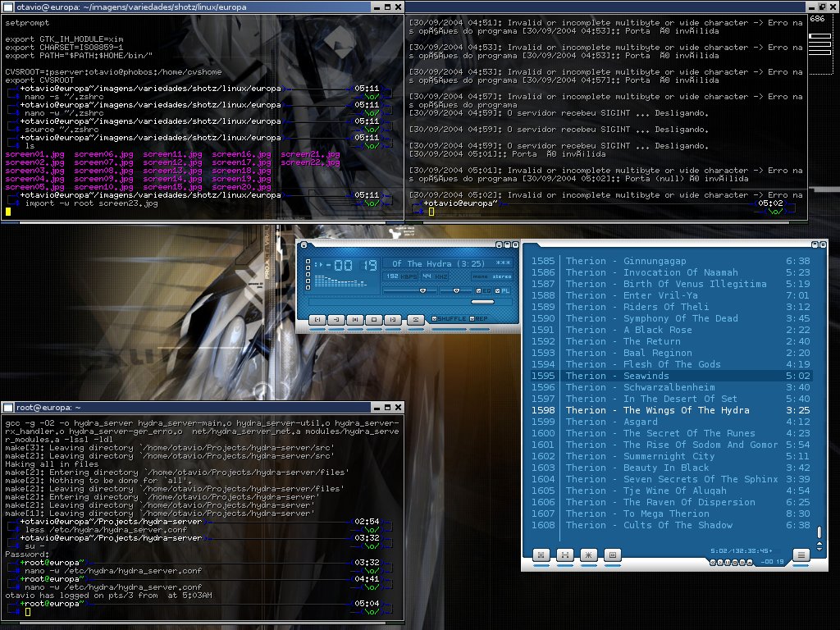Open the playlist list options menu button

tap(801, 555)
